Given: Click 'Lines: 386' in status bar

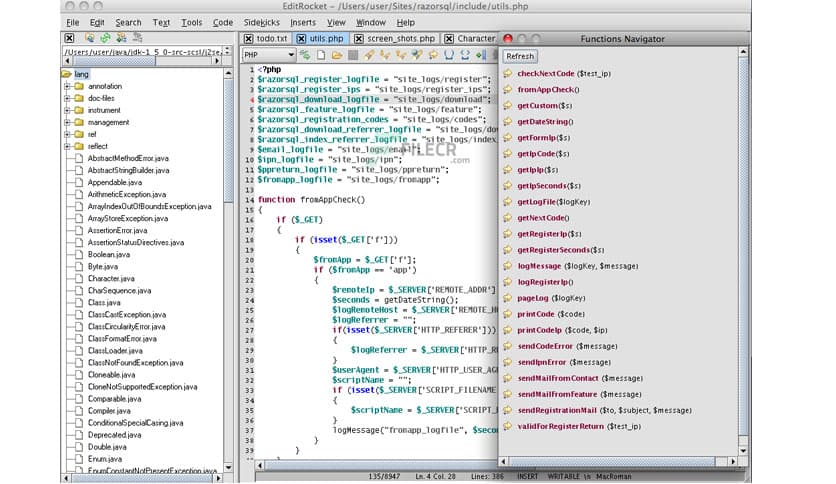Looking at the screenshot, I should [487, 476].
